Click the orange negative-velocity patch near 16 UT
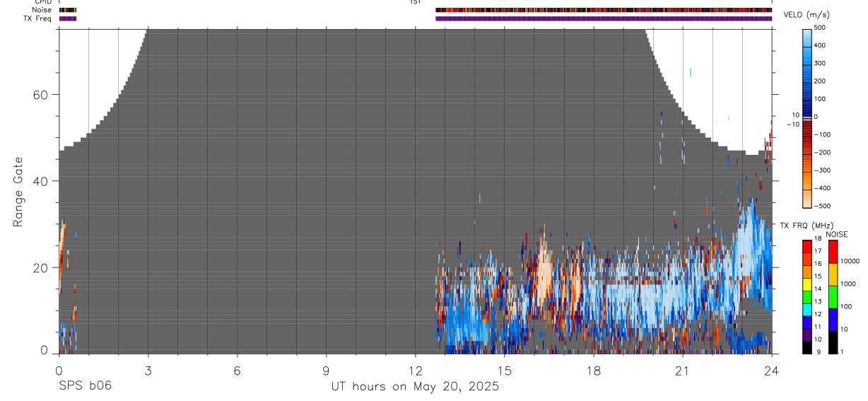868x401 pixels. [544, 276]
